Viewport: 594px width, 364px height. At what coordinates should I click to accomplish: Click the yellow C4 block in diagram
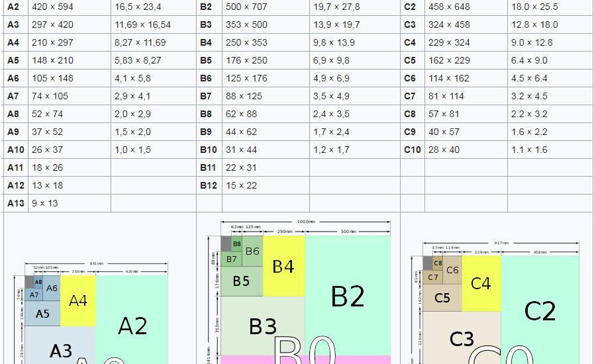coord(481,283)
